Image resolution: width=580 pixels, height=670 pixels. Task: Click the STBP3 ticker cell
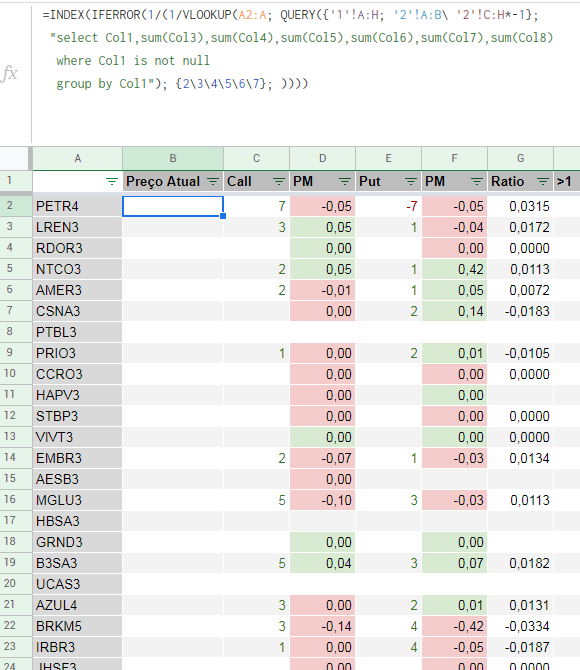pyautogui.click(x=77, y=416)
